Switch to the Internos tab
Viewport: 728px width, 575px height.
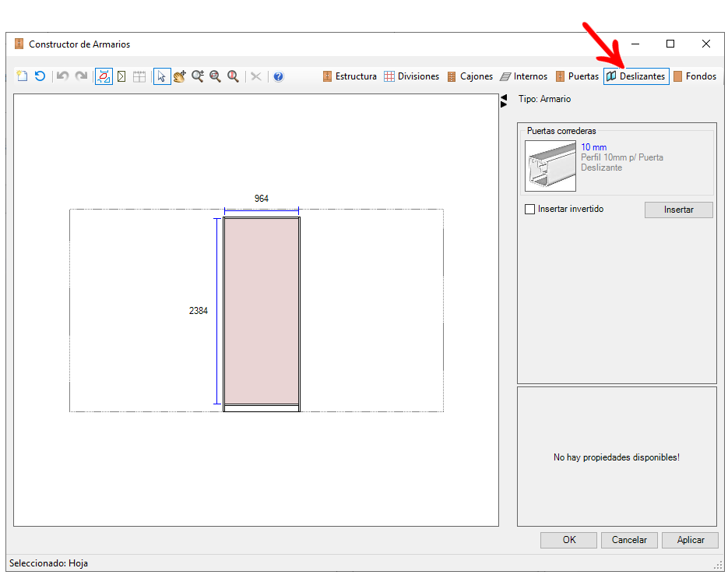[524, 76]
